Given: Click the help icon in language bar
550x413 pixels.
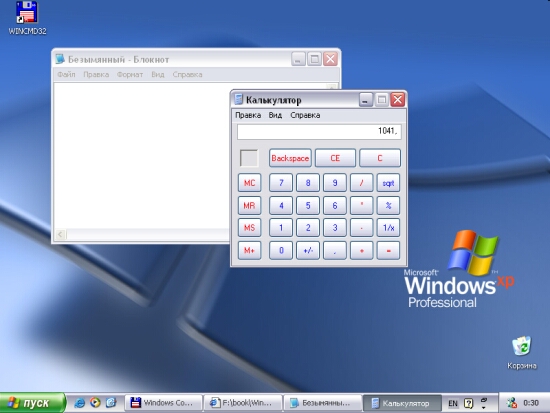Looking at the screenshot, I should pos(468,403).
